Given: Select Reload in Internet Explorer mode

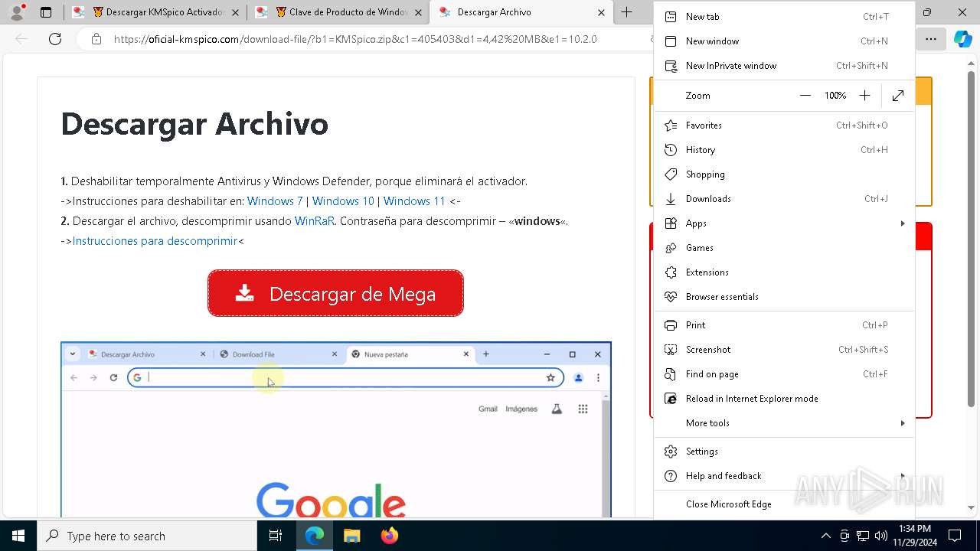Looking at the screenshot, I should (x=784, y=399).
